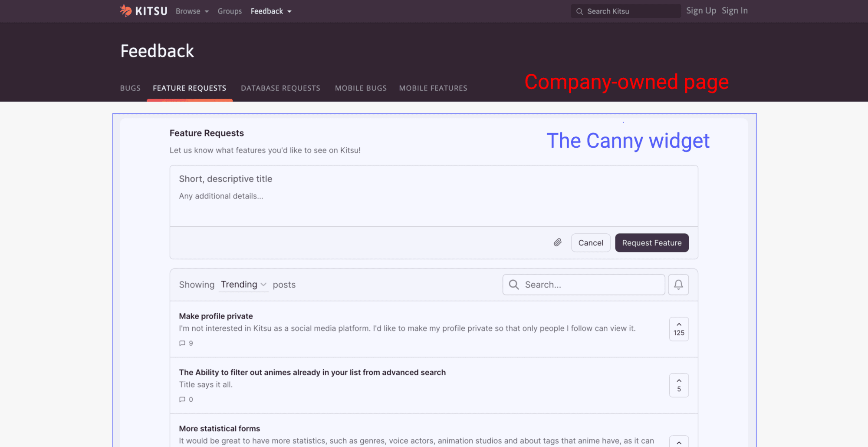This screenshot has width=868, height=447.
Task: Open the More statistical forms post
Action: 219,428
